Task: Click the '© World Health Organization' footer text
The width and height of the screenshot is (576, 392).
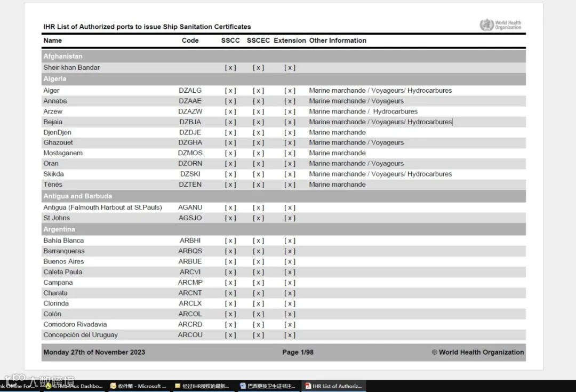Action: 477,353
